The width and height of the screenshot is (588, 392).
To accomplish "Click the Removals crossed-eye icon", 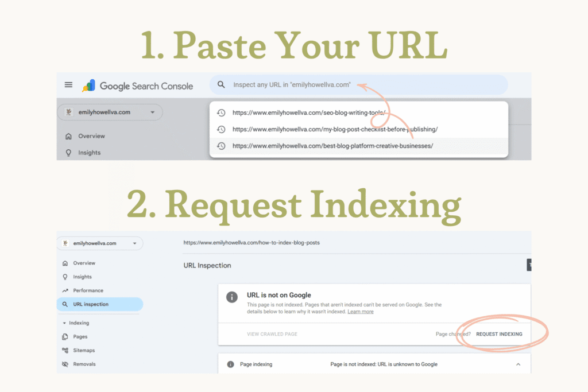I will click(x=65, y=364).
